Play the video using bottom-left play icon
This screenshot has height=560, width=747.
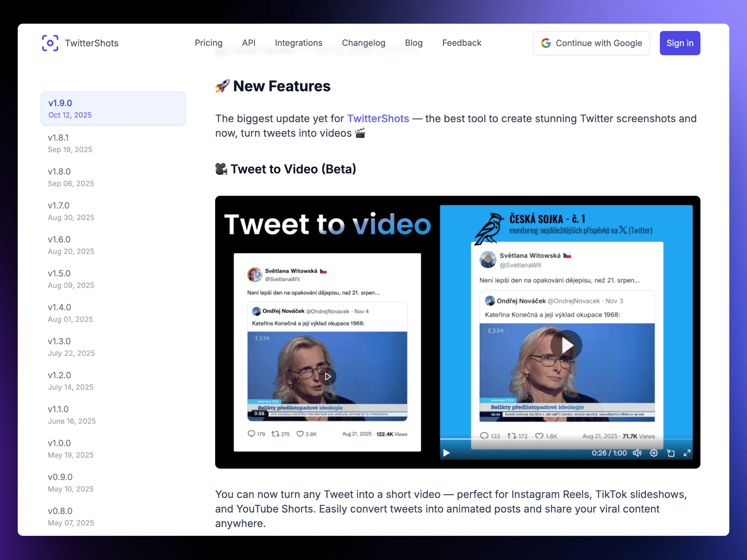[x=446, y=453]
